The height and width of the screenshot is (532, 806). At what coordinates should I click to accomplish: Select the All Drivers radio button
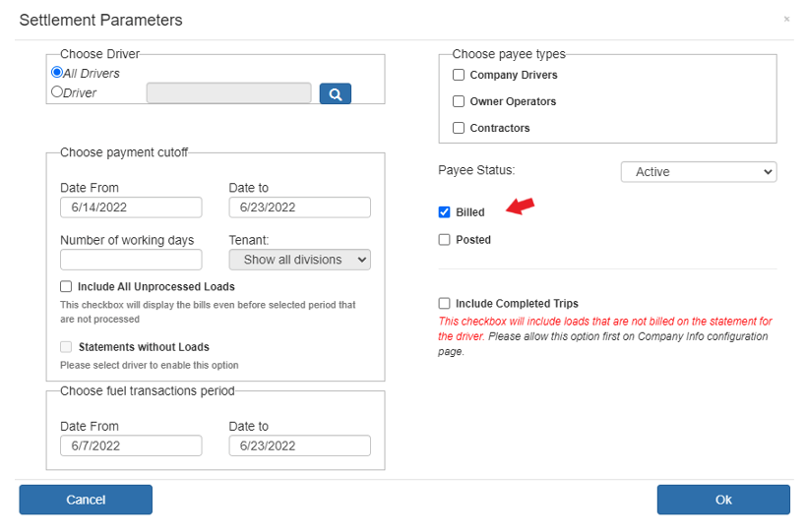tap(57, 73)
